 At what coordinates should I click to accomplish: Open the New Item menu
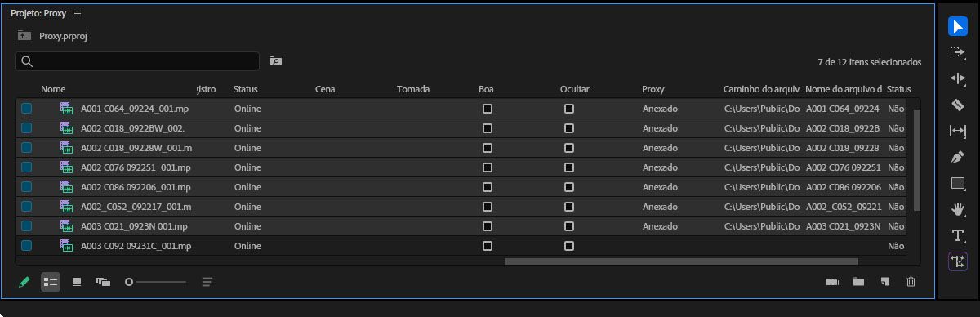point(884,282)
